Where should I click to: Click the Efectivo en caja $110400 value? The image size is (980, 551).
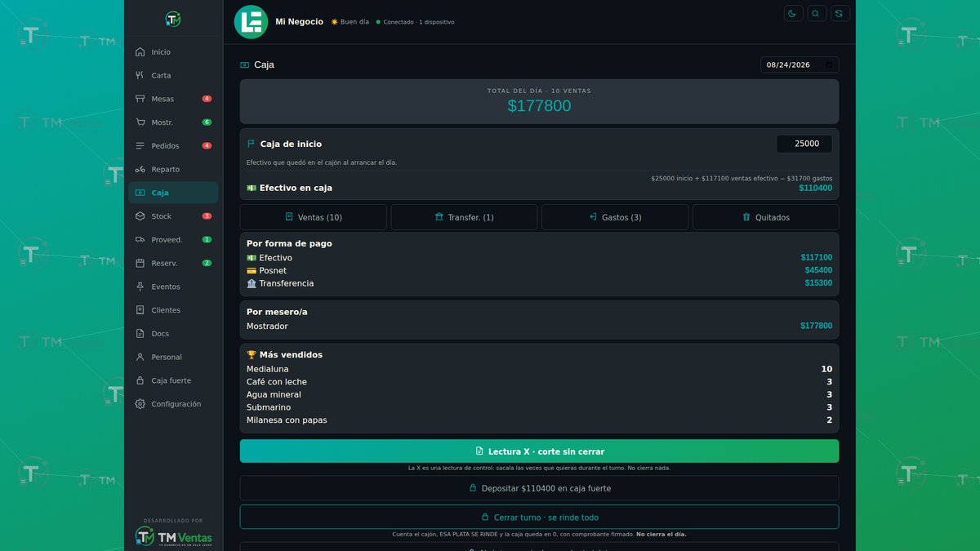click(x=815, y=189)
